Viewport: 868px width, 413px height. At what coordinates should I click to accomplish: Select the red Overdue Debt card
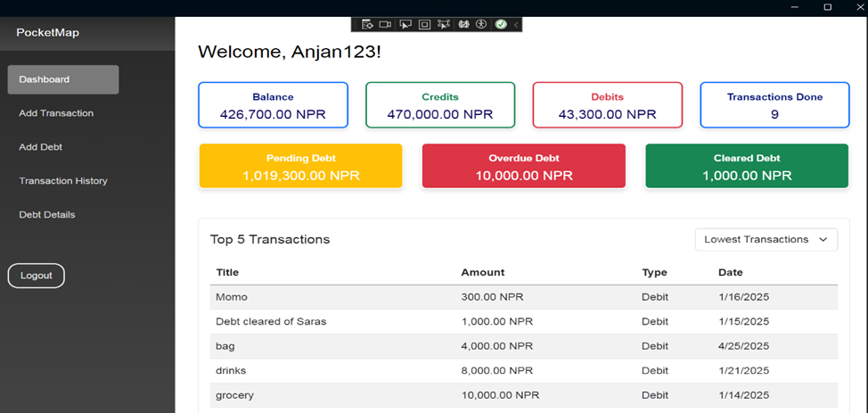point(523,167)
